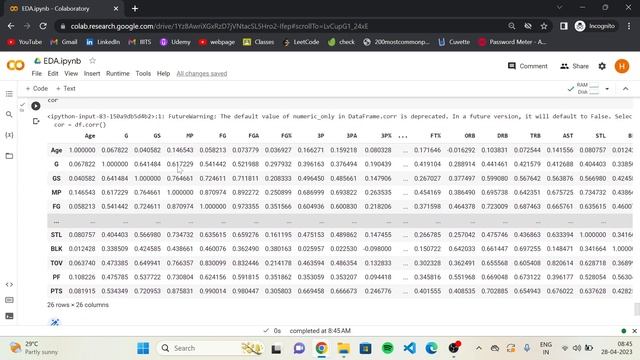640x360 pixels.
Task: Click the zoom magnifier in address bar
Action: pos(511,26)
